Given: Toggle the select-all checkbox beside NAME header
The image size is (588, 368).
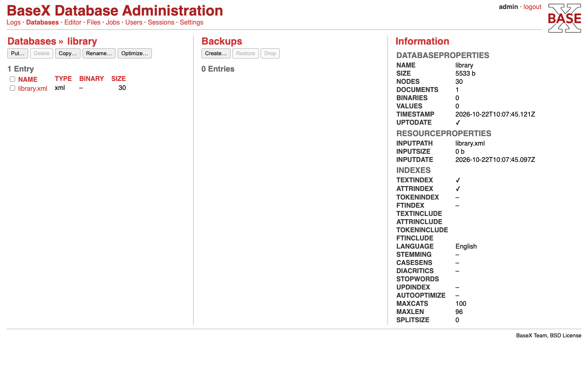Looking at the screenshot, I should [x=12, y=79].
